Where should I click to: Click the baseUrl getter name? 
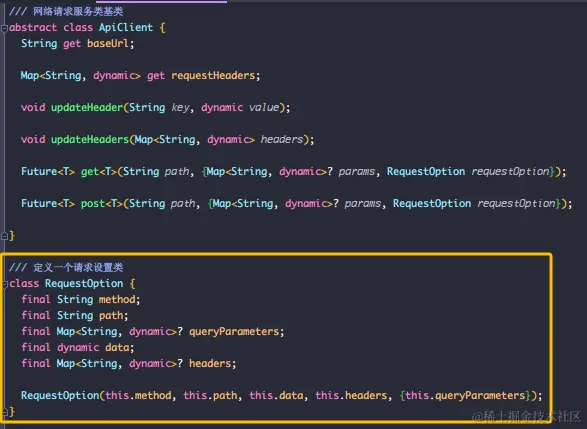(x=108, y=43)
